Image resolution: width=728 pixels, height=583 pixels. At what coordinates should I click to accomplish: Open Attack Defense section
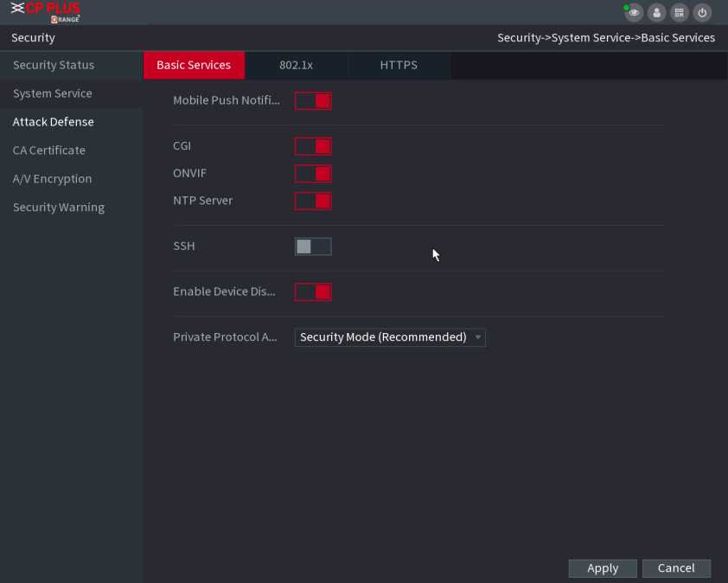coord(54,122)
